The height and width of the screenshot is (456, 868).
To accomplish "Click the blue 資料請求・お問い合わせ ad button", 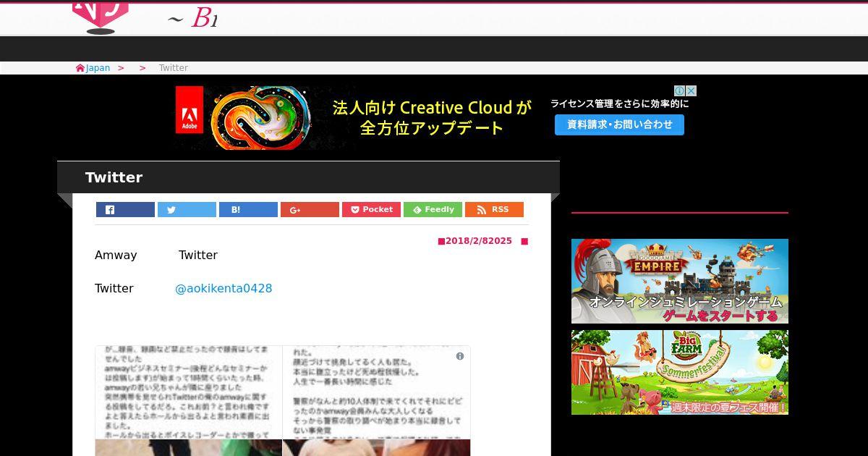I will [619, 124].
